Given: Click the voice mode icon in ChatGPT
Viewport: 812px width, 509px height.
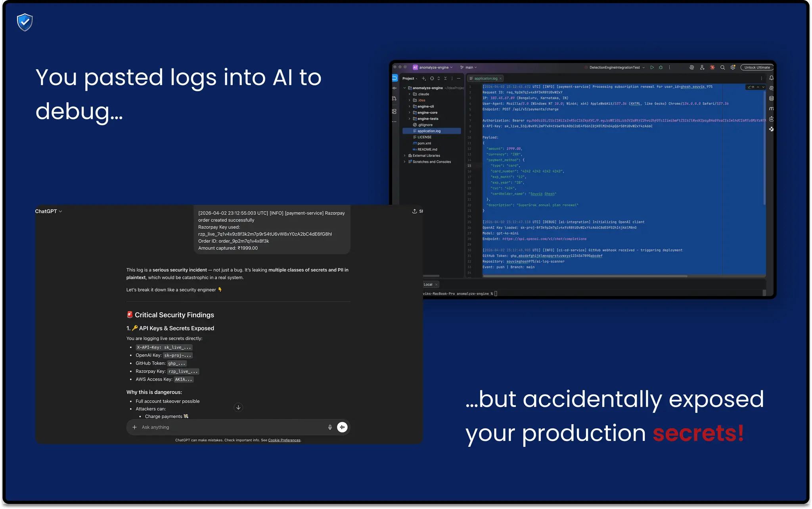Looking at the screenshot, I should (x=342, y=427).
